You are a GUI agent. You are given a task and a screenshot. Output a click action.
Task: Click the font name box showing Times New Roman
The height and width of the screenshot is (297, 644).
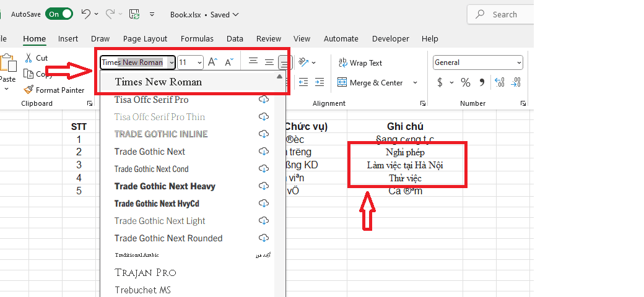coord(134,62)
